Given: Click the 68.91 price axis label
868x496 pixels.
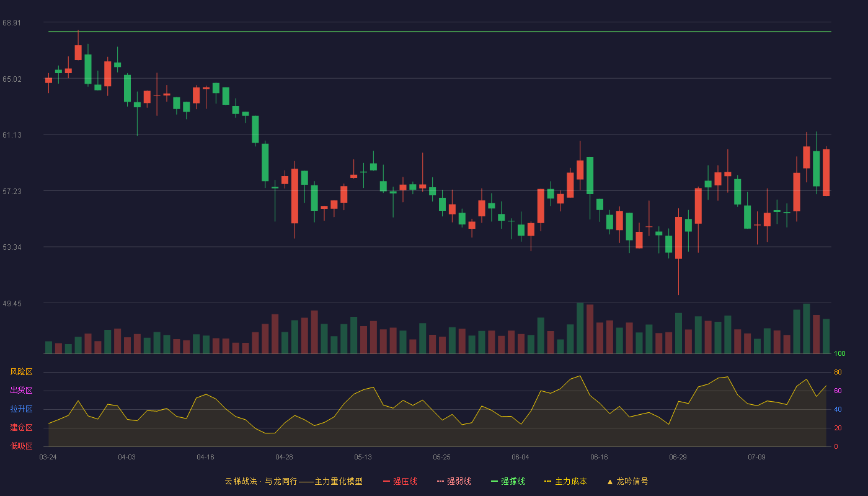Looking at the screenshot, I should point(12,22).
